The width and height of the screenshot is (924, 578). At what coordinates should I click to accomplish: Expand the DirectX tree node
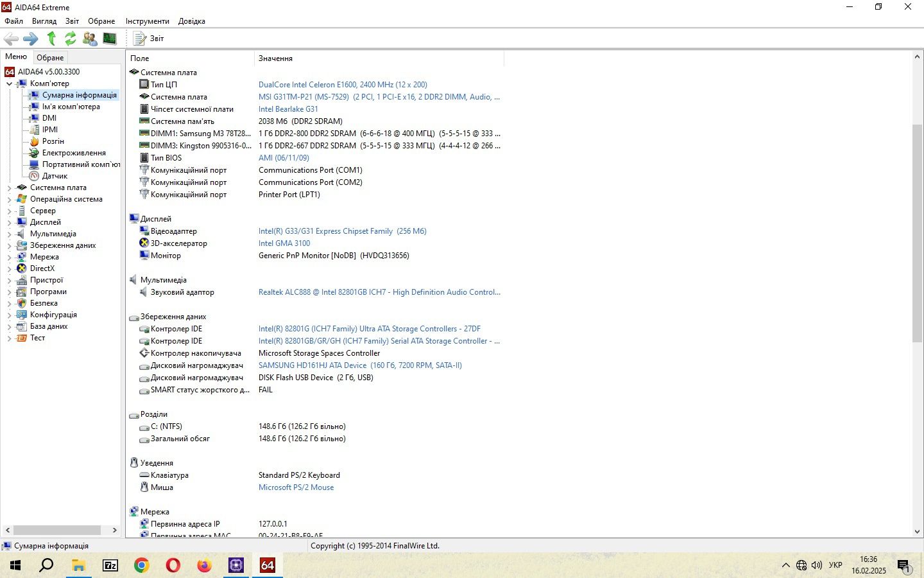click(x=9, y=268)
